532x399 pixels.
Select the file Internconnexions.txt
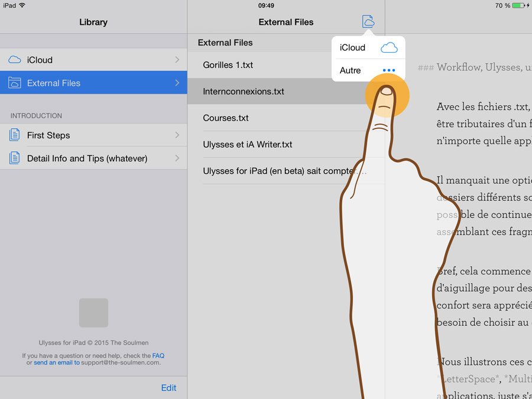286,91
